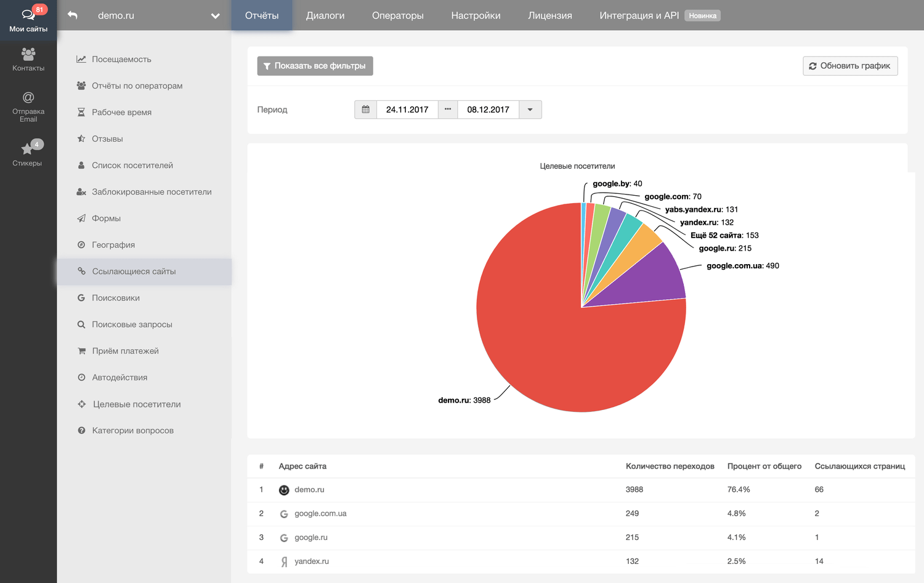
Task: Click the back arrow icon
Action: click(x=73, y=15)
